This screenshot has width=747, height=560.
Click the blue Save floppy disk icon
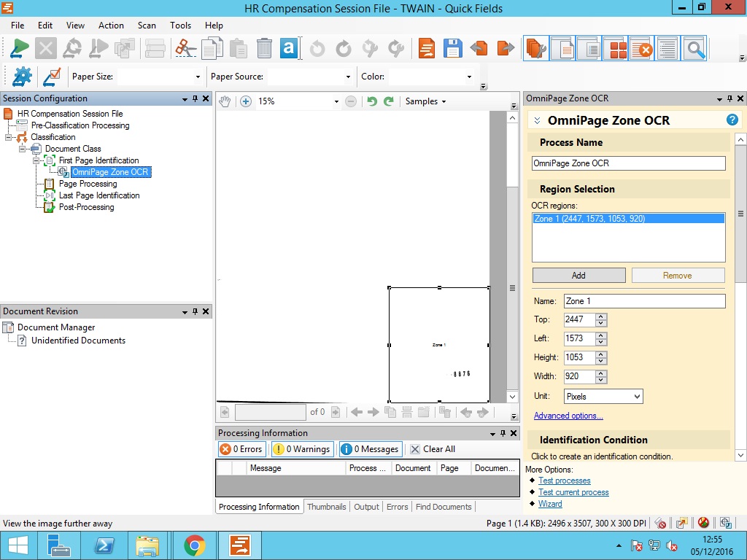click(452, 49)
